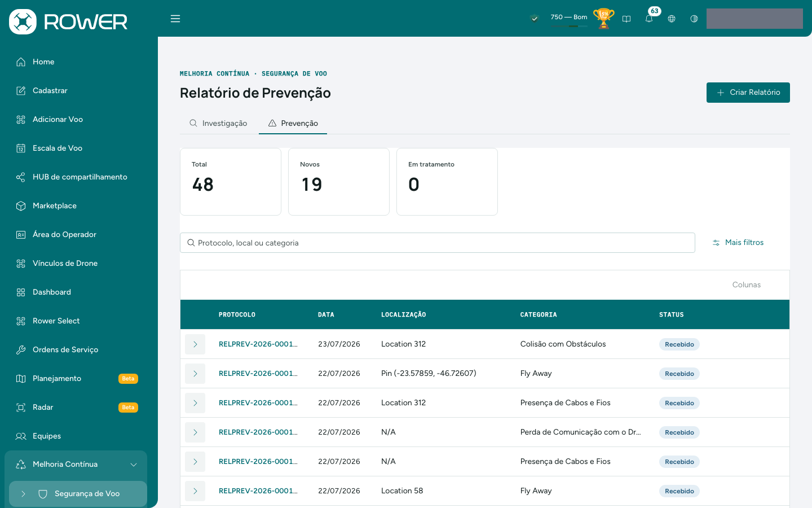The height and width of the screenshot is (508, 812).
Task: Click the Melhoria Contínua recycle icon
Action: point(21,465)
